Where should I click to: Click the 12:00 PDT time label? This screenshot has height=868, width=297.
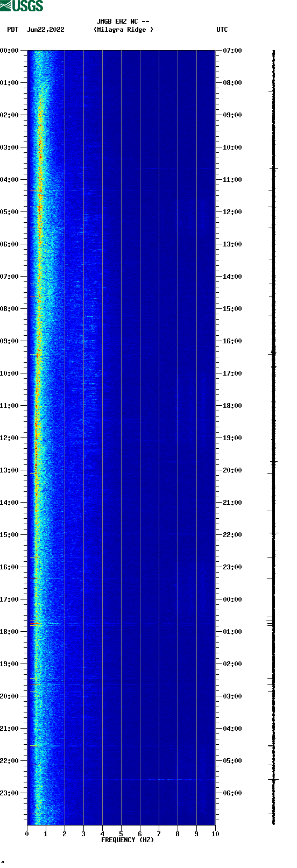click(x=10, y=438)
